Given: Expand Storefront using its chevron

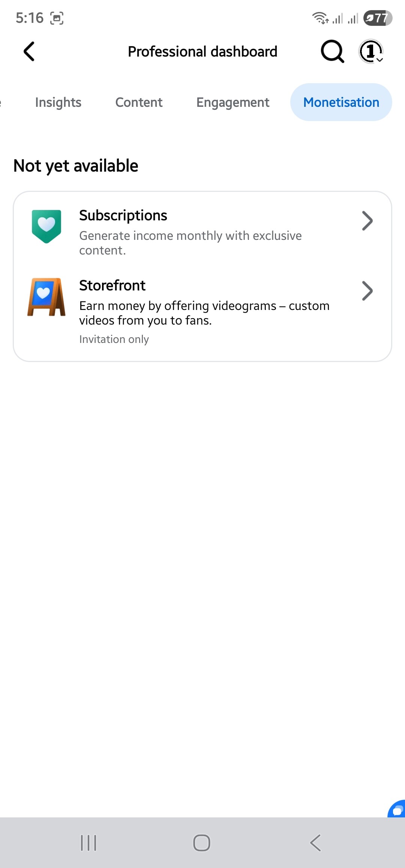Looking at the screenshot, I should coord(367,291).
